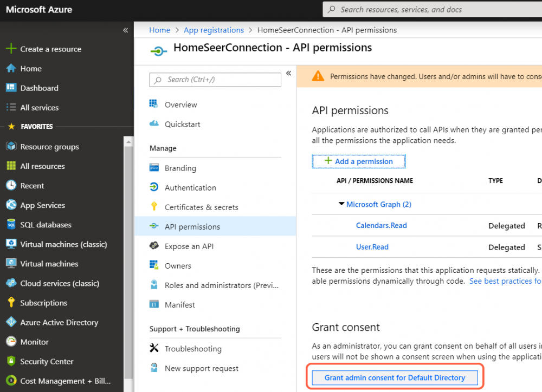Click the SQL databases icon
The height and width of the screenshot is (392, 542).
11,225
